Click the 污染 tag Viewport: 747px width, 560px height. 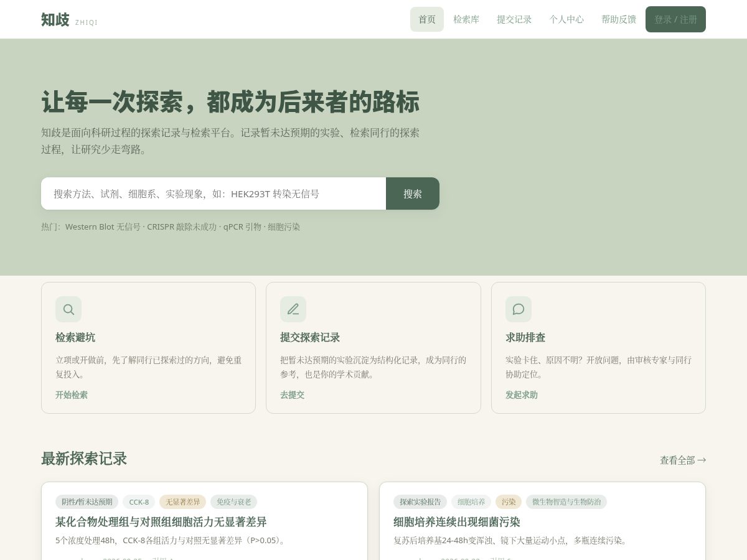(x=509, y=502)
